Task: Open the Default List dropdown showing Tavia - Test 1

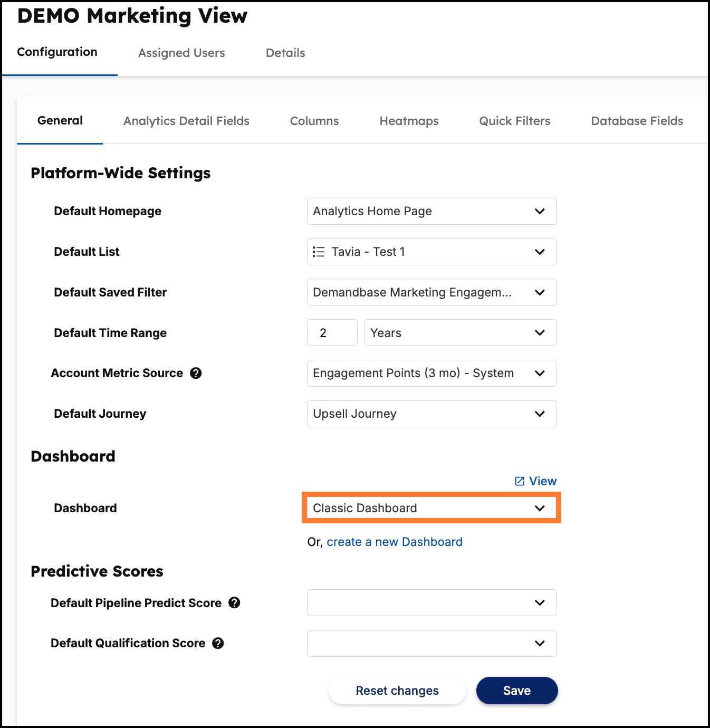Action: [431, 252]
